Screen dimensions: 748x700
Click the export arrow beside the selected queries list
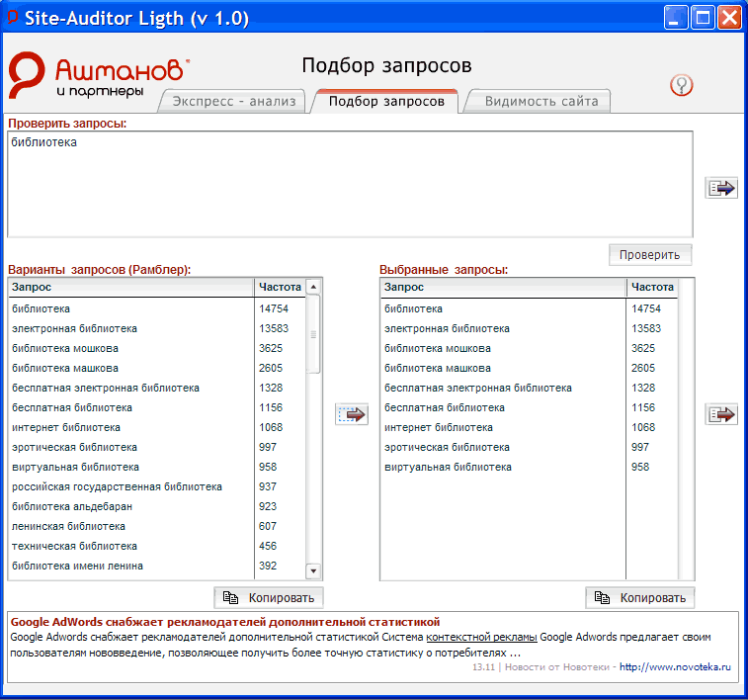click(721, 414)
